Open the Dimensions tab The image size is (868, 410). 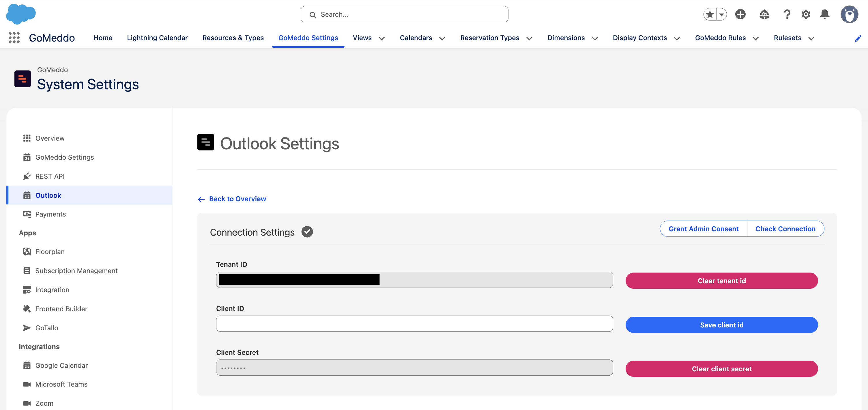click(566, 38)
